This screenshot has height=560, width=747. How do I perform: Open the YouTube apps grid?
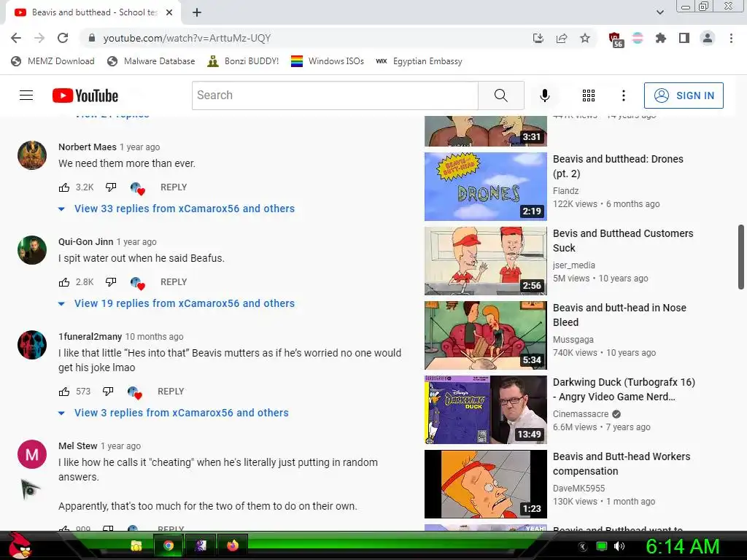[589, 96]
